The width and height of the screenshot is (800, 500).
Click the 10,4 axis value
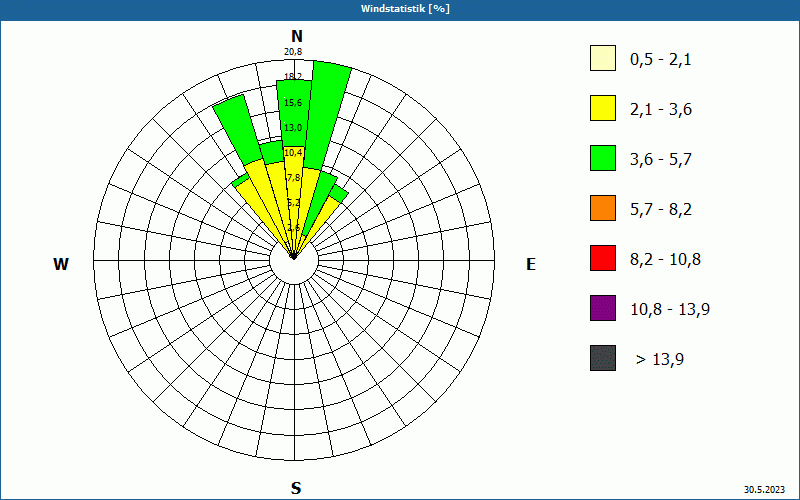[293, 153]
